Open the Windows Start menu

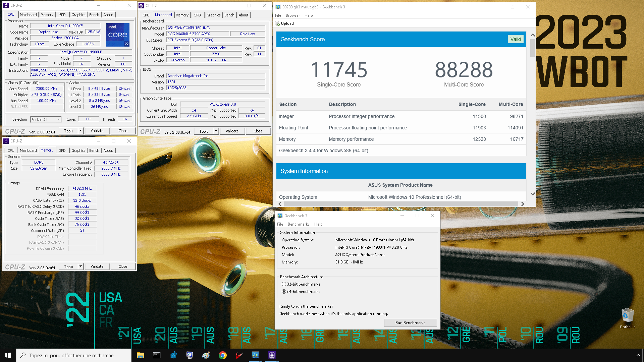tap(8, 355)
